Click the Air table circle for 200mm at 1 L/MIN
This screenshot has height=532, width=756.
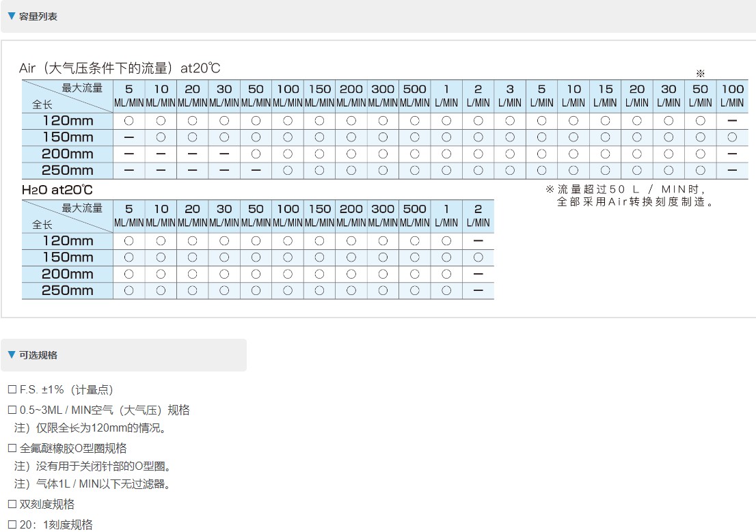click(x=446, y=154)
